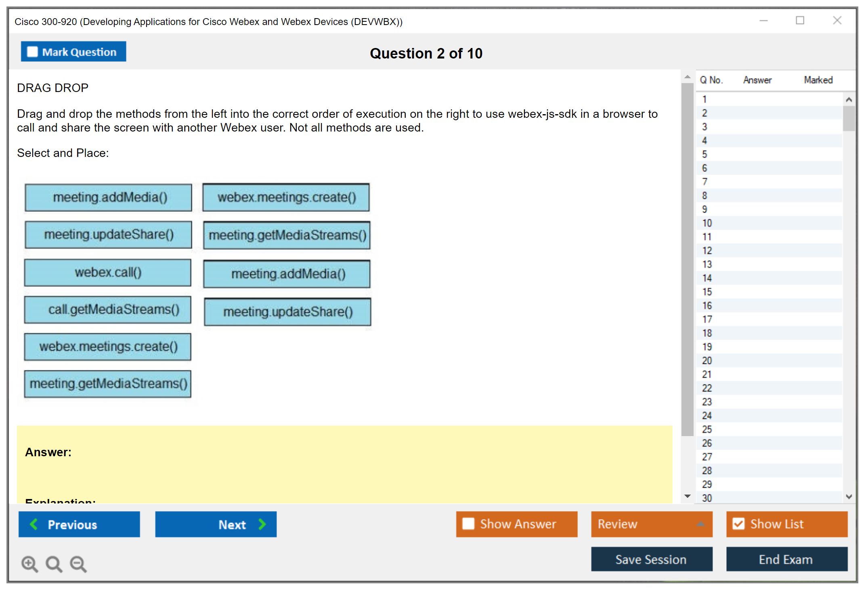Uncheck the Show List checkbox
The width and height of the screenshot is (868, 593).
(738, 524)
